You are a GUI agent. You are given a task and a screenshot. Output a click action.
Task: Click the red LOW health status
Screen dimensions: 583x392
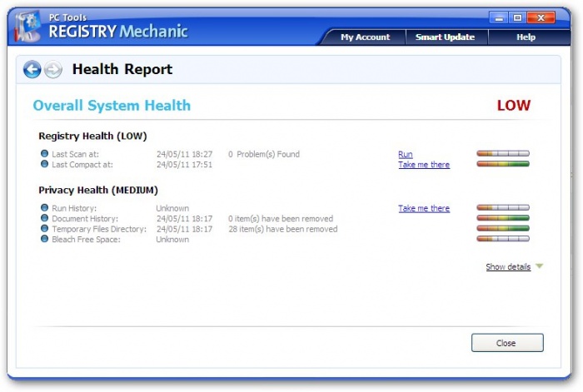coord(514,106)
